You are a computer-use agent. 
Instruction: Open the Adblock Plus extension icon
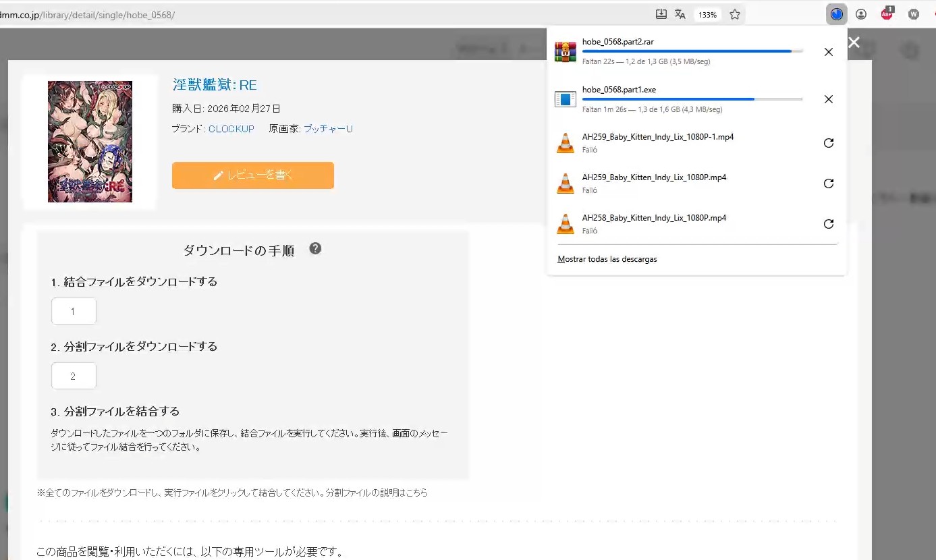click(887, 13)
